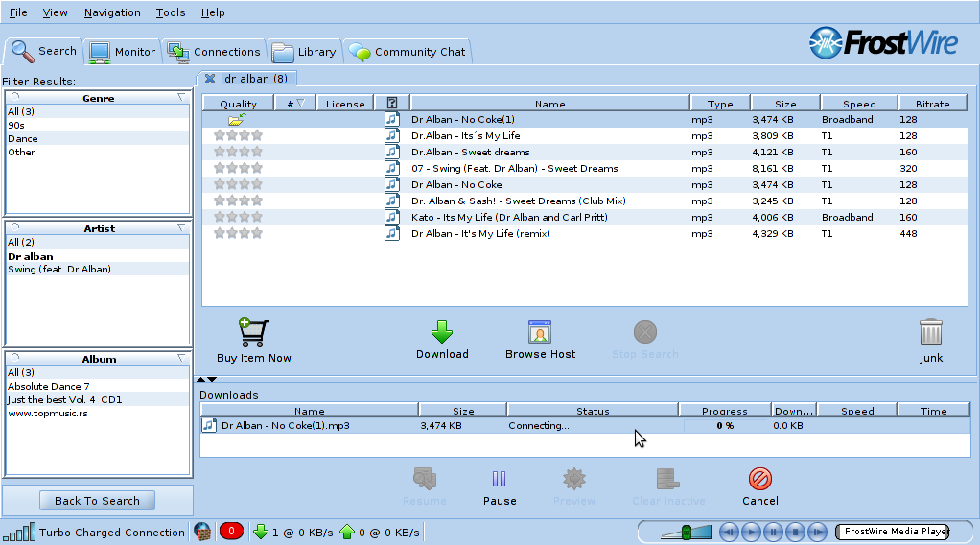The height and width of the screenshot is (545, 980).
Task: Open the Navigation menu
Action: [112, 12]
